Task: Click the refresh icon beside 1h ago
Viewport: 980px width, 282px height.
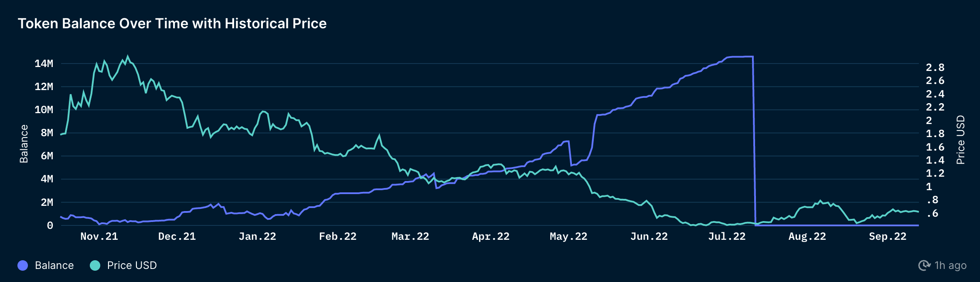Action: tap(924, 265)
